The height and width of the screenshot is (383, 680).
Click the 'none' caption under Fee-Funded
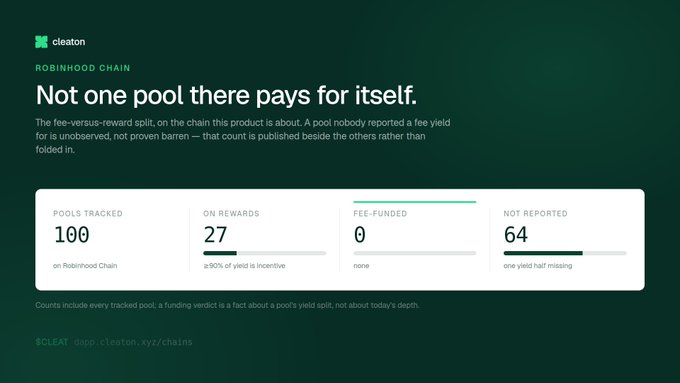(x=361, y=265)
